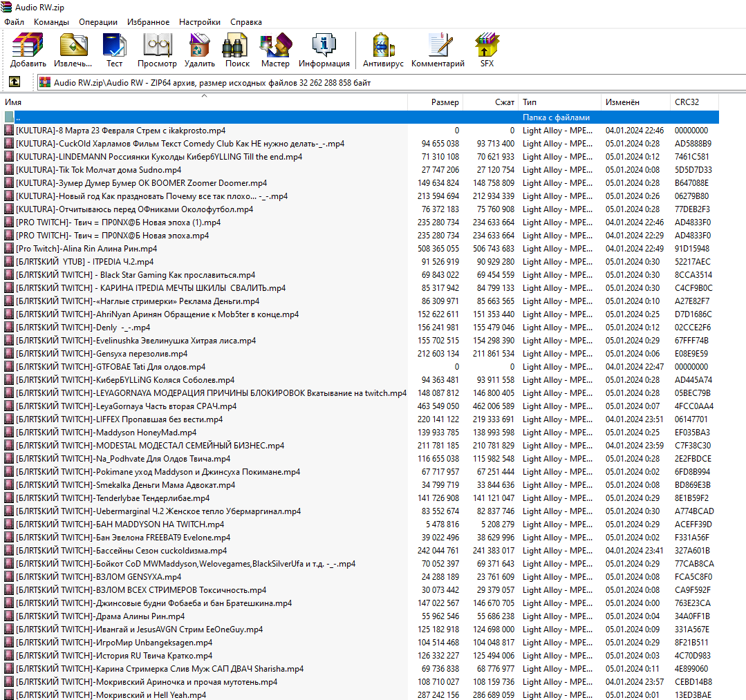Viewport: 746px width, 700px height.
Task: Click file icon of Мокривский и Hell Yeah.mp4
Action: (x=8, y=694)
